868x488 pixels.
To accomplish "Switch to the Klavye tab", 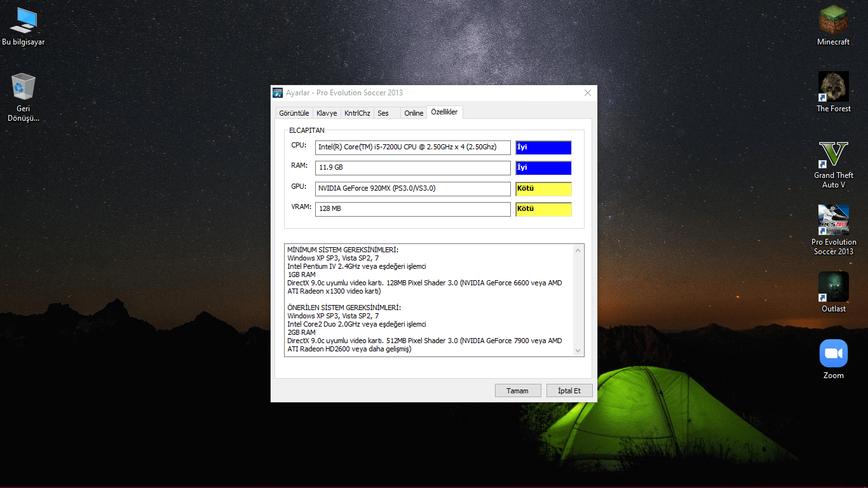I will [x=327, y=113].
